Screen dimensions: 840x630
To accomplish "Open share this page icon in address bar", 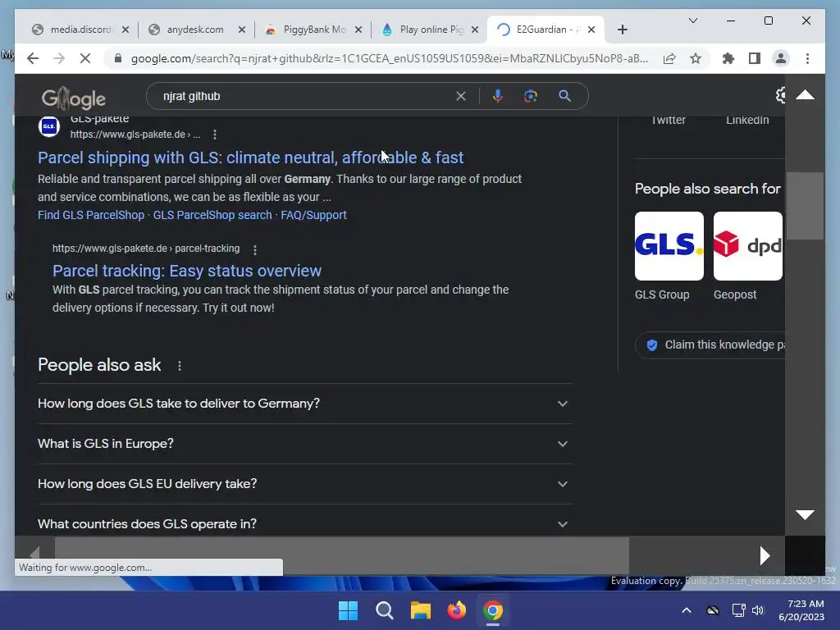I will point(669,58).
